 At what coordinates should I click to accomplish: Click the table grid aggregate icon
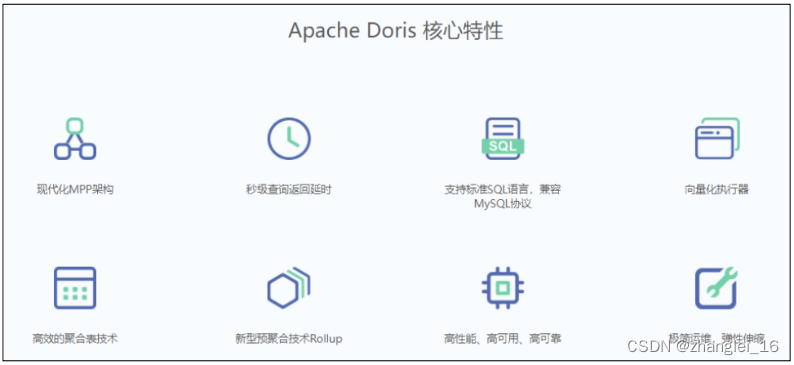pyautogui.click(x=75, y=288)
